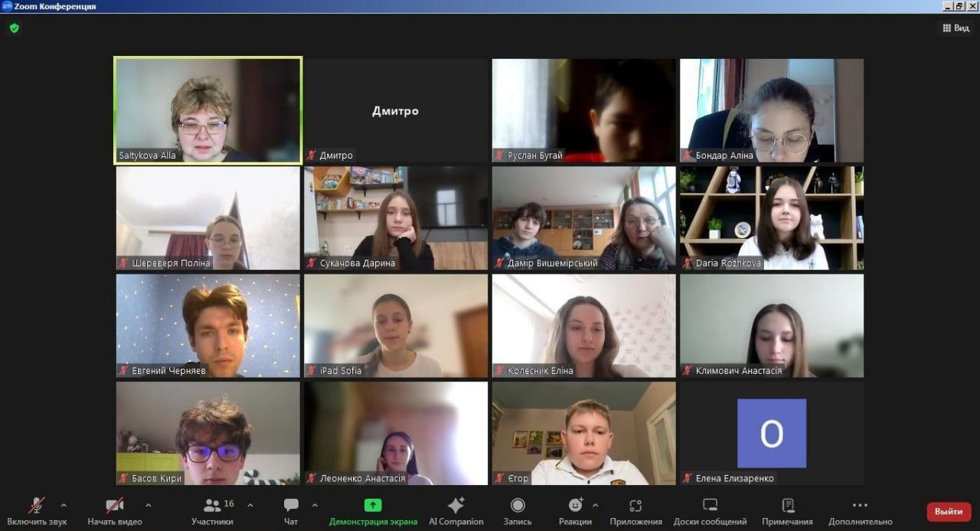The height and width of the screenshot is (531, 980).
Task: Expand the participants options arrow
Action: pyautogui.click(x=250, y=506)
